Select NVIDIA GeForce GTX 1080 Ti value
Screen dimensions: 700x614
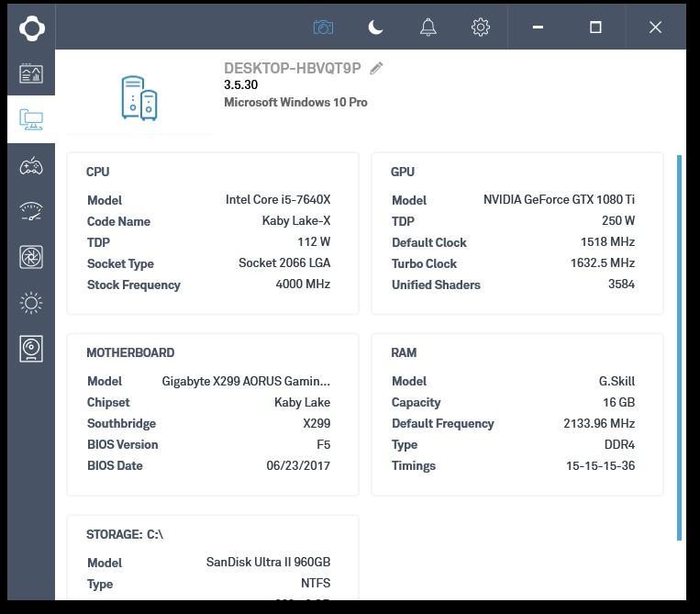[x=559, y=199]
